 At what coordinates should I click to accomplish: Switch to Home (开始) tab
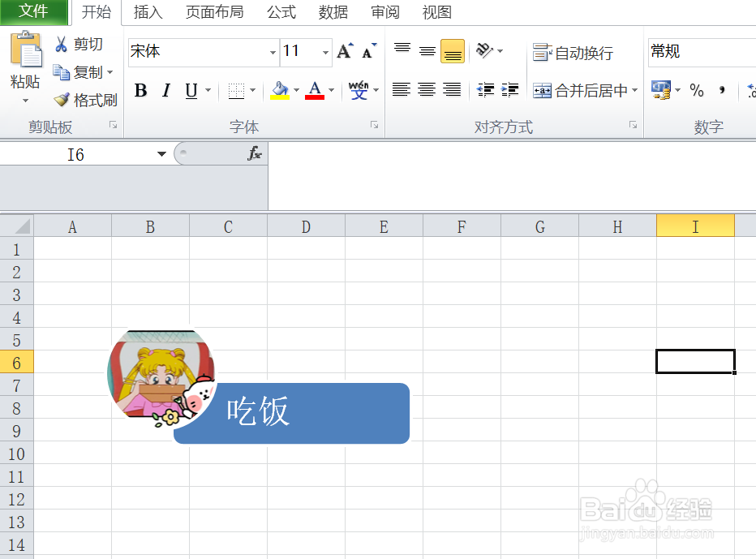tap(97, 12)
